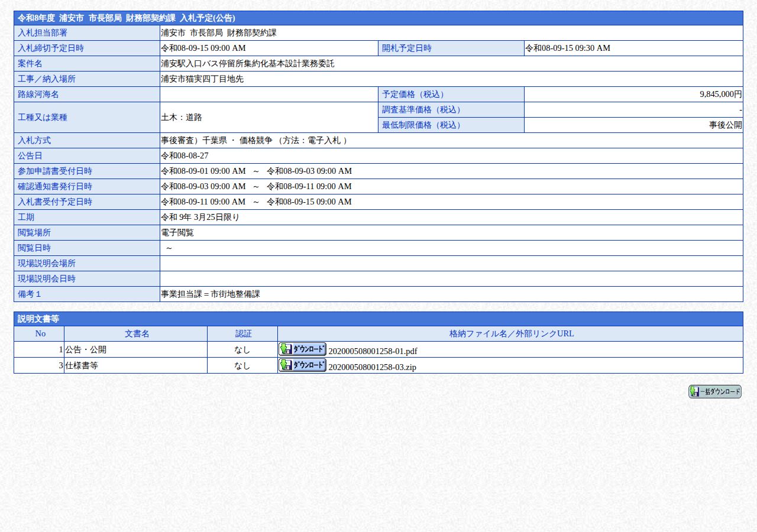Click the 工期 value 令和 9年 3月25日限り
Image resolution: width=757 pixels, height=532 pixels.
pos(200,217)
